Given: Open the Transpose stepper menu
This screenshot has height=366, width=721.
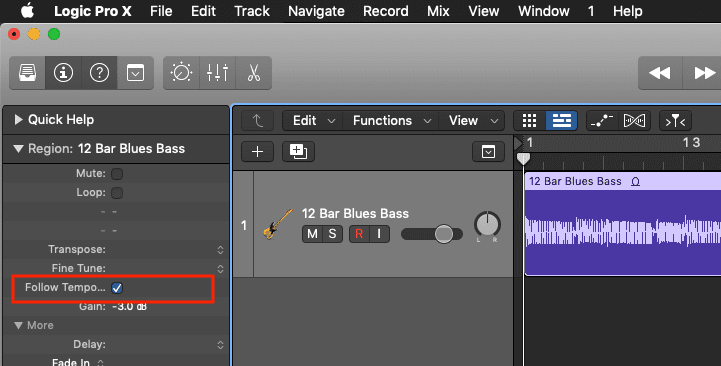Looking at the screenshot, I should pyautogui.click(x=220, y=250).
